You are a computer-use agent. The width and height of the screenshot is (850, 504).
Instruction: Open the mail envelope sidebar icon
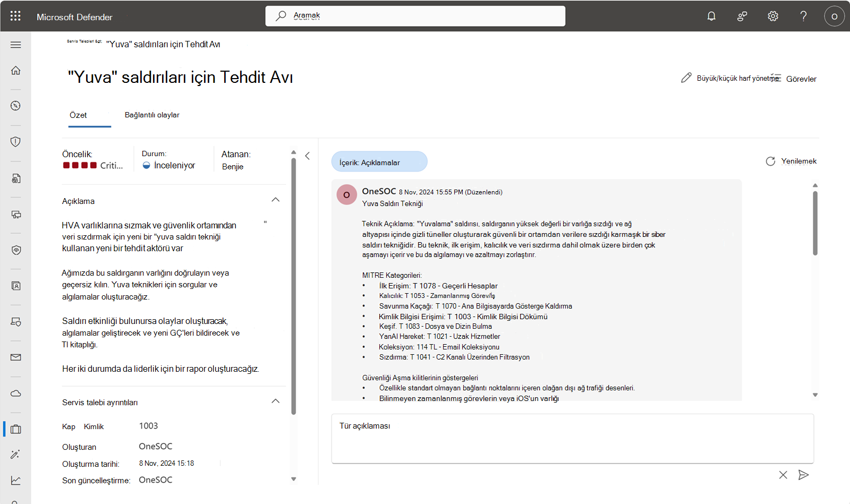tap(16, 357)
